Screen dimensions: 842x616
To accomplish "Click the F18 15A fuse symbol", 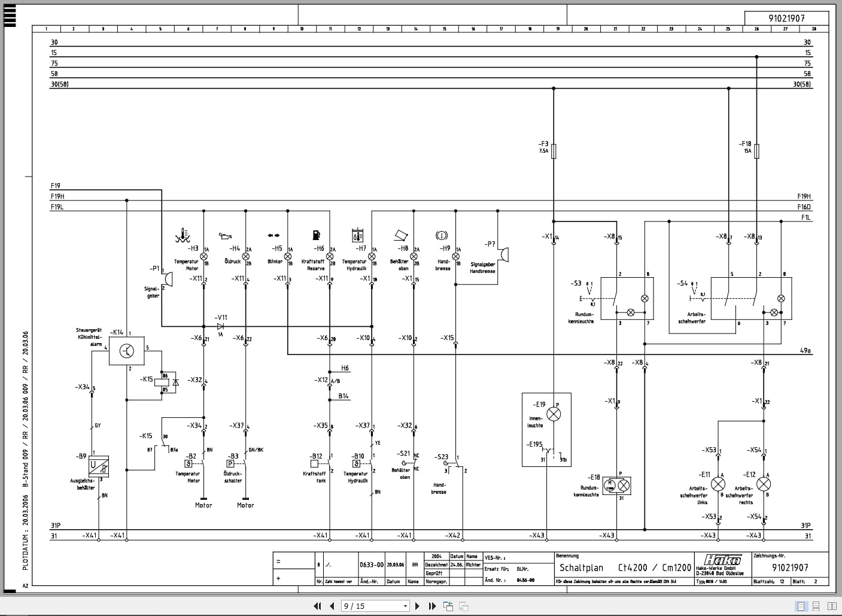I will 757,151.
